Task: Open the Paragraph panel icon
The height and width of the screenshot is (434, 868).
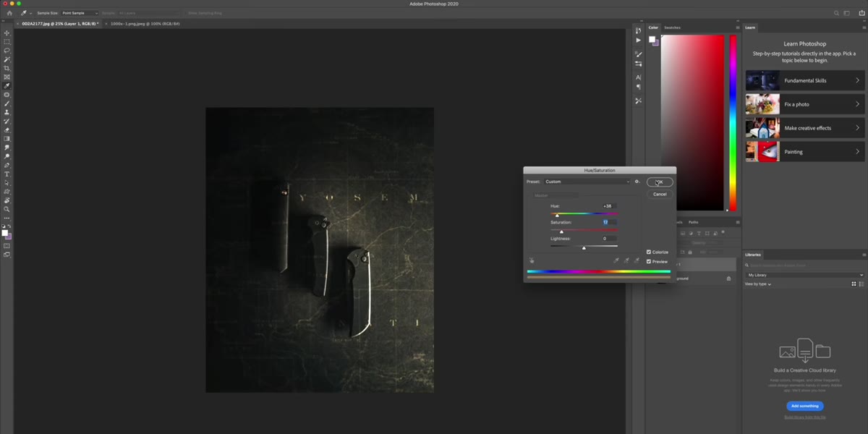Action: point(638,88)
